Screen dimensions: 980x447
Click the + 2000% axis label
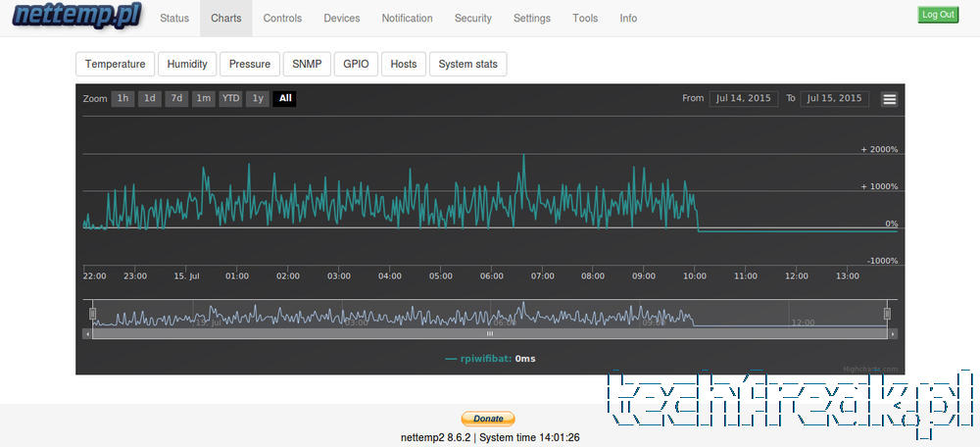[x=879, y=149]
